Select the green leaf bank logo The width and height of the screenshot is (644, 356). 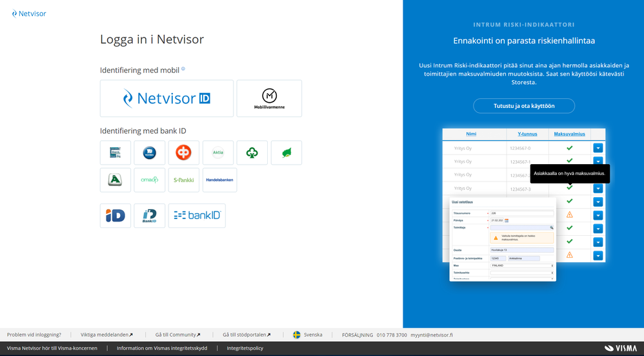tap(287, 152)
